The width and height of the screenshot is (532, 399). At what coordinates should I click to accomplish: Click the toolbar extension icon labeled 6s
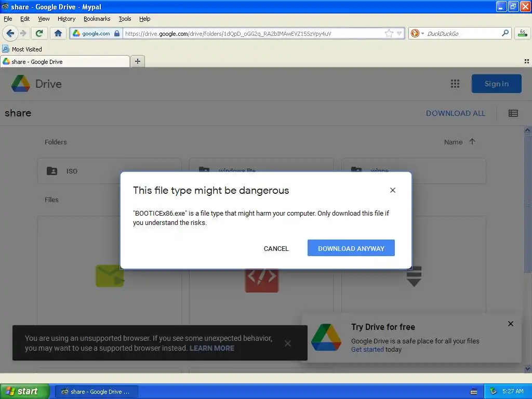[523, 33]
